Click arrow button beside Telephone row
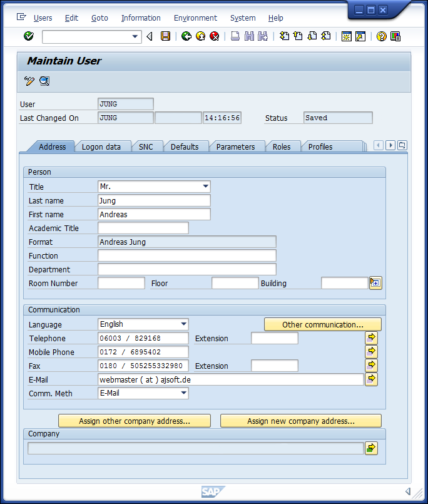Image resolution: width=428 pixels, height=504 pixels. (x=372, y=338)
